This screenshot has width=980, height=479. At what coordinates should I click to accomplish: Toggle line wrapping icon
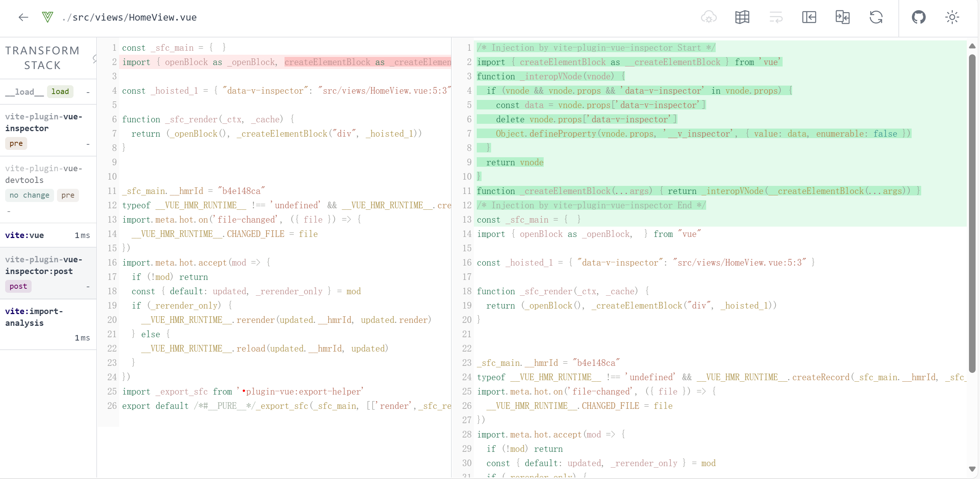click(x=775, y=17)
